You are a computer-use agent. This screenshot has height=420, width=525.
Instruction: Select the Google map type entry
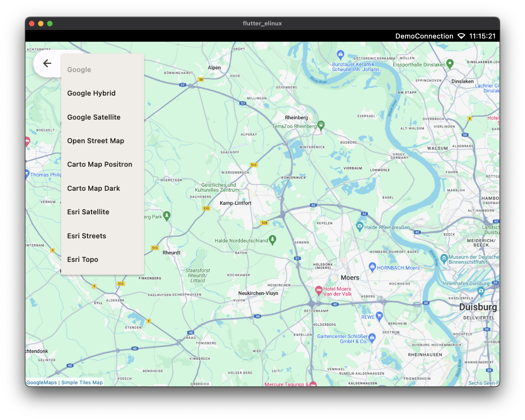(102, 70)
